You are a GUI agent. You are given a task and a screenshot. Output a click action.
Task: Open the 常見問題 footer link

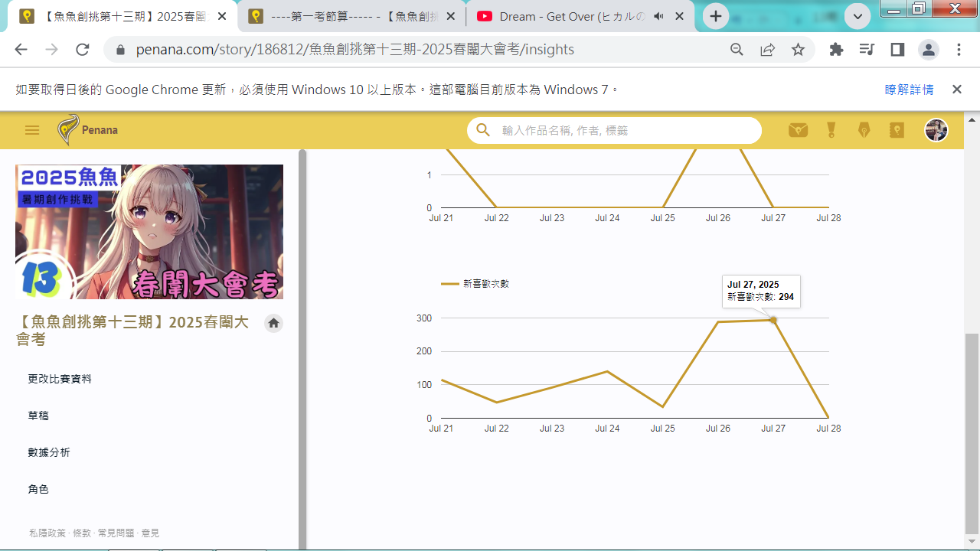(116, 533)
